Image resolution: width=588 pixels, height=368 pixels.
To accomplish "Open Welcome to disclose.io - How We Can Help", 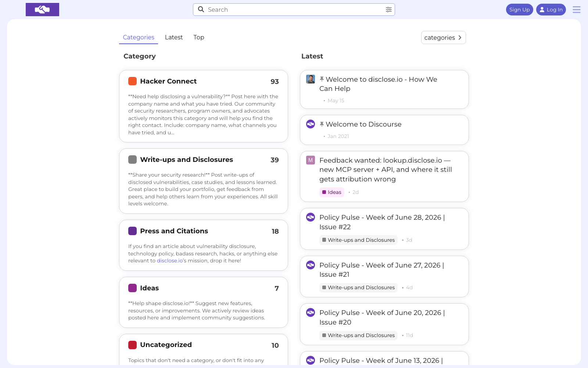I will (x=378, y=84).
